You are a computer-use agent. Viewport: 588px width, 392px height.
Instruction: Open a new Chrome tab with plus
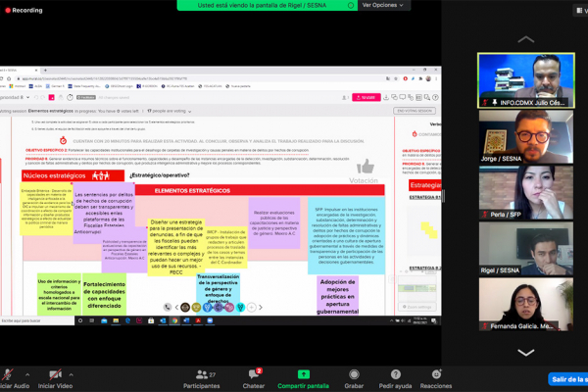(45, 71)
